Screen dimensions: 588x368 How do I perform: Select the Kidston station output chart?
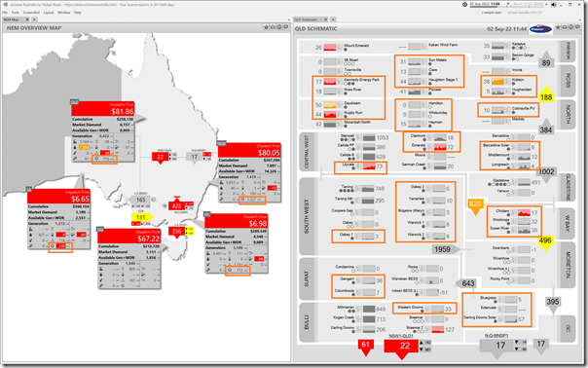497,82
